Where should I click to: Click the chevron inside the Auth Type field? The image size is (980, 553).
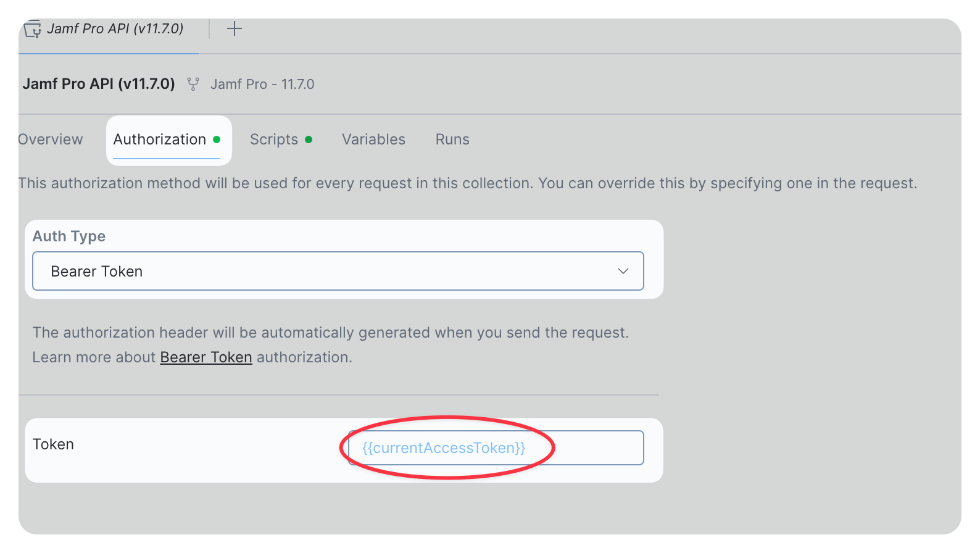coord(623,271)
